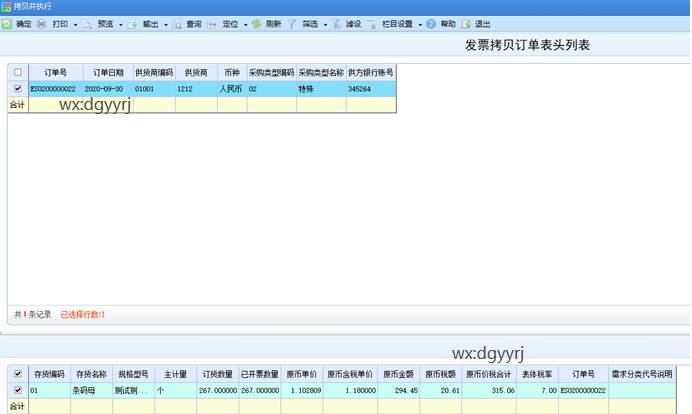Image resolution: width=692 pixels, height=414 pixels.
Task: Uncheck the 条码母 item row checkbox
Action: point(17,390)
